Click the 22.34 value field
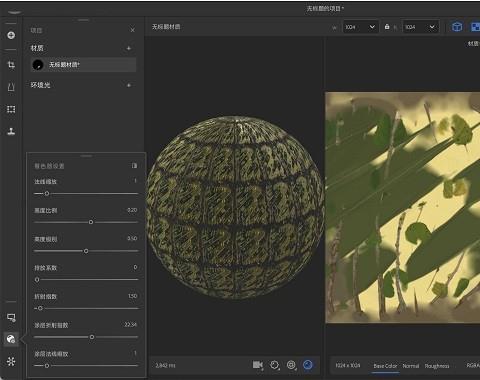Image resolution: width=480 pixels, height=380 pixels. pos(131,324)
